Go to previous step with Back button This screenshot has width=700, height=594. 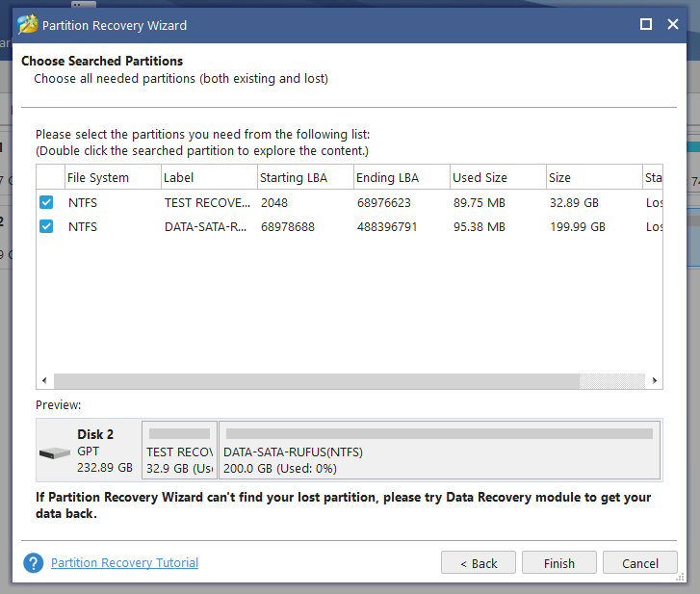pyautogui.click(x=479, y=562)
